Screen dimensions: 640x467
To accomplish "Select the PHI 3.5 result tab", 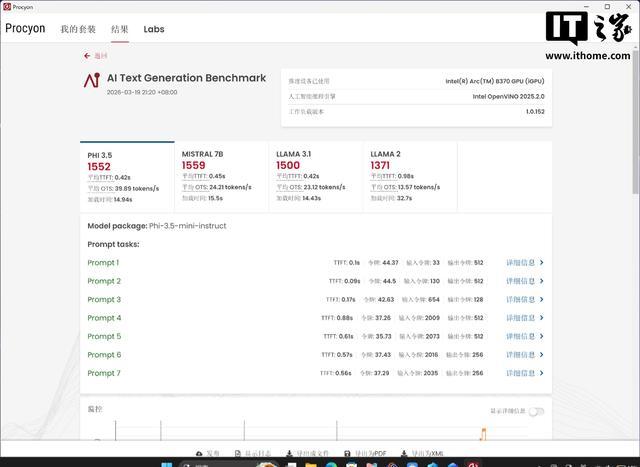I will click(x=127, y=177).
